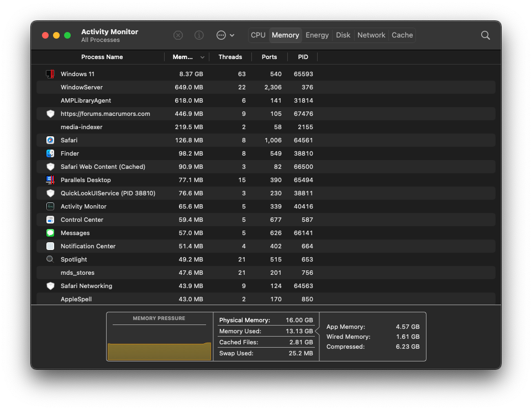
Task: Click the Compressed 6.23 GB value
Action: coord(408,347)
